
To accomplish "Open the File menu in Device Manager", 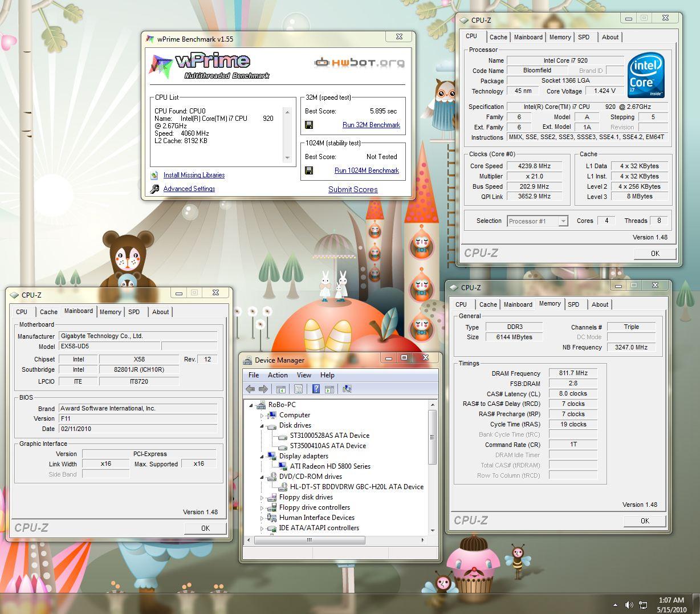I will pos(254,375).
